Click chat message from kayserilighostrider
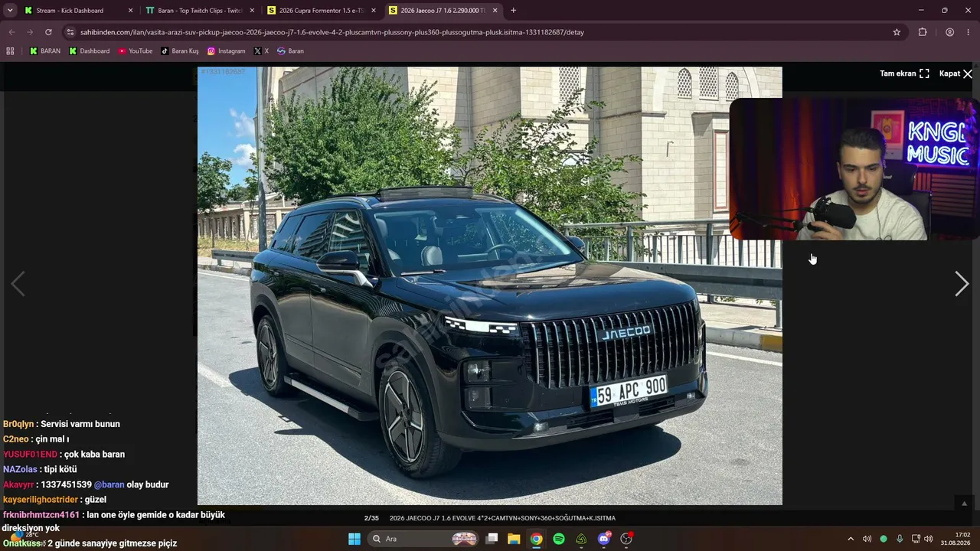Screen dimensions: 980x551 pos(54,500)
